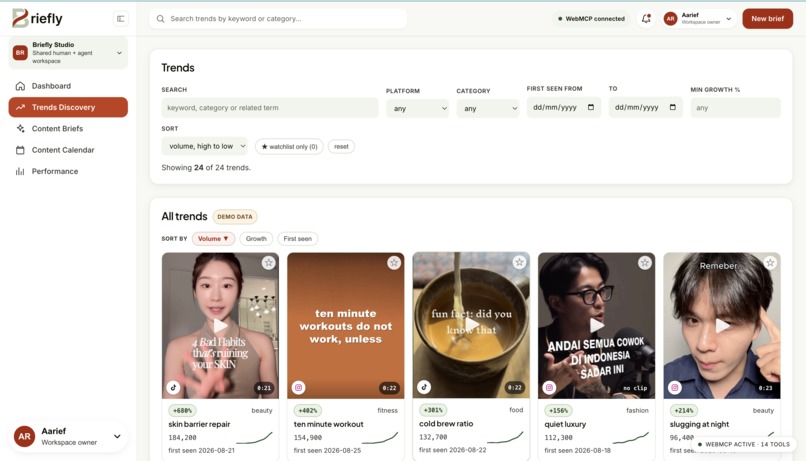Click the cold brew ratio title

coord(446,423)
